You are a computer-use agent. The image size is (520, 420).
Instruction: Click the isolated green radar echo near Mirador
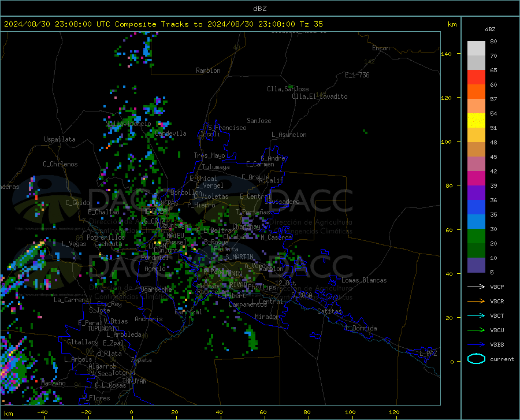pyautogui.click(x=252, y=338)
